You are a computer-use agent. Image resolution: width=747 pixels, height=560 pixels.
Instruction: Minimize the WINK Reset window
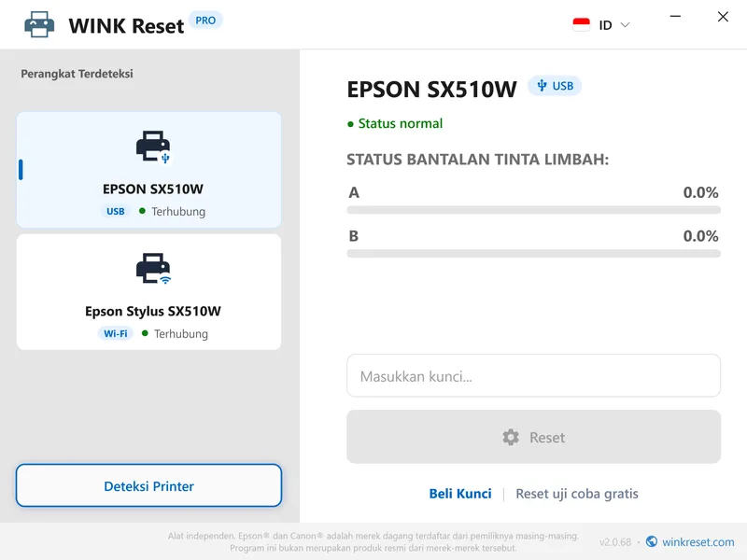point(675,17)
